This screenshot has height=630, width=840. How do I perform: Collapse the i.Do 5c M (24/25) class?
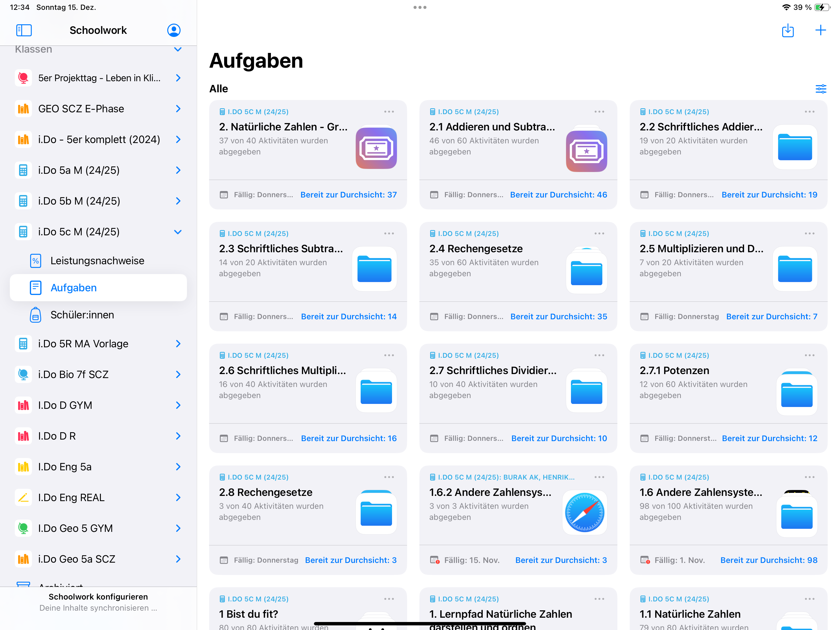tap(178, 232)
